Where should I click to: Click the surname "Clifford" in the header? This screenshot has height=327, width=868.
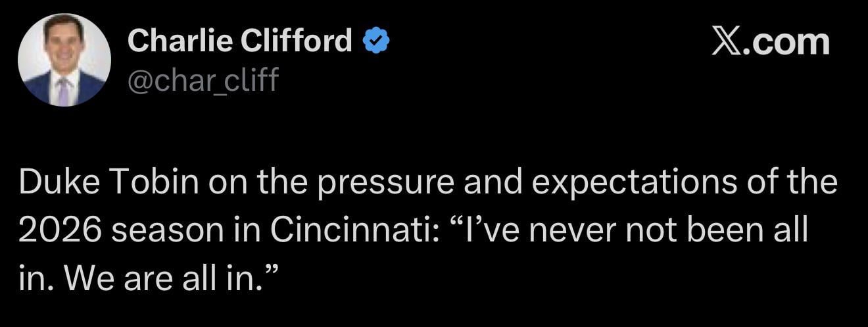(297, 41)
